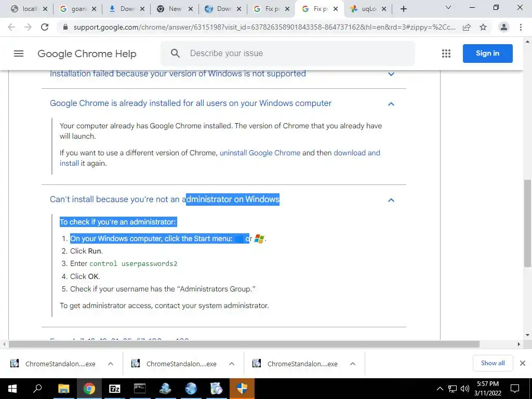532x399 pixels.
Task: Click Show all downloads
Action: click(493, 363)
